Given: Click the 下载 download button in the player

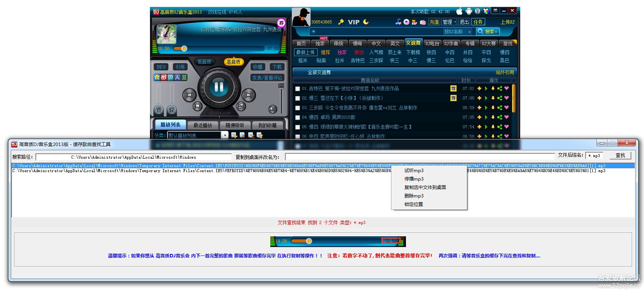Looking at the screenshot, I should (x=277, y=67).
